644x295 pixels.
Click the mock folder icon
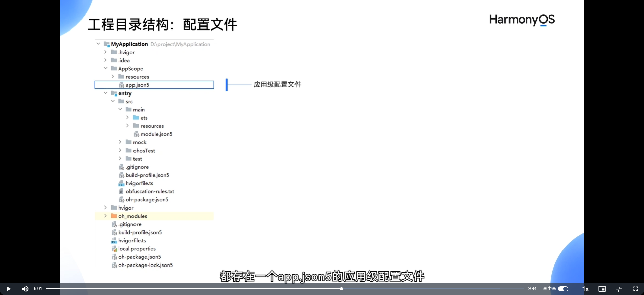pyautogui.click(x=129, y=142)
